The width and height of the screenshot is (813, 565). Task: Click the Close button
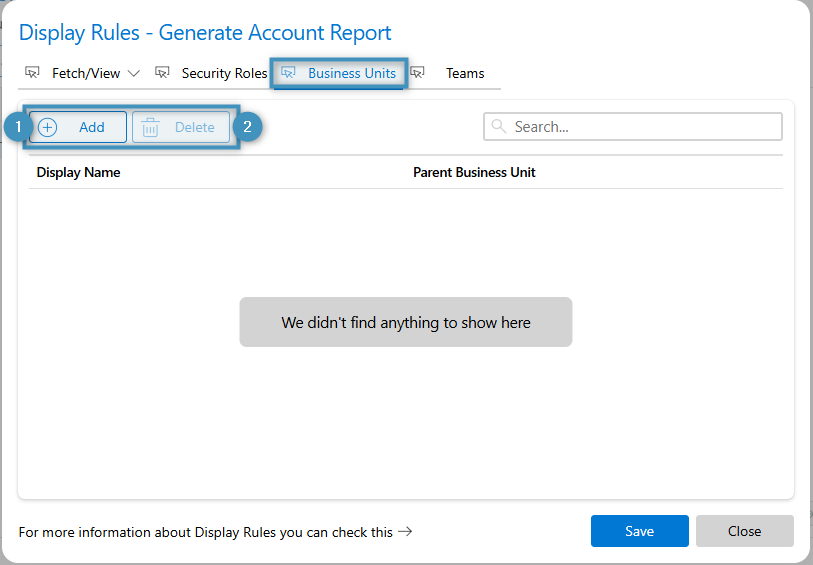(744, 531)
